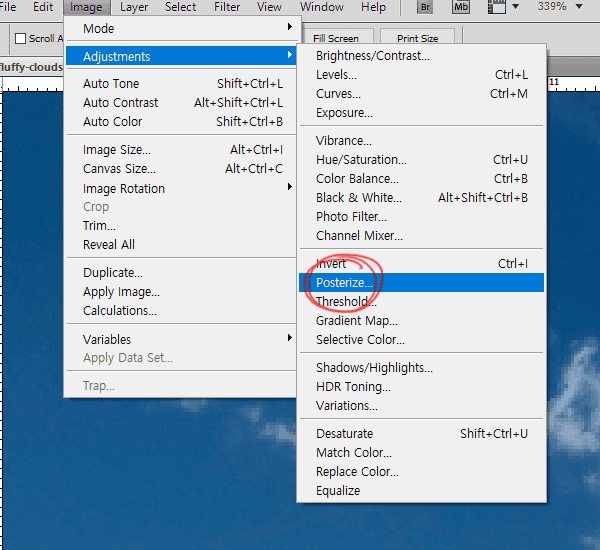
Task: Launch Bridge with the Br icon
Action: [424, 7]
